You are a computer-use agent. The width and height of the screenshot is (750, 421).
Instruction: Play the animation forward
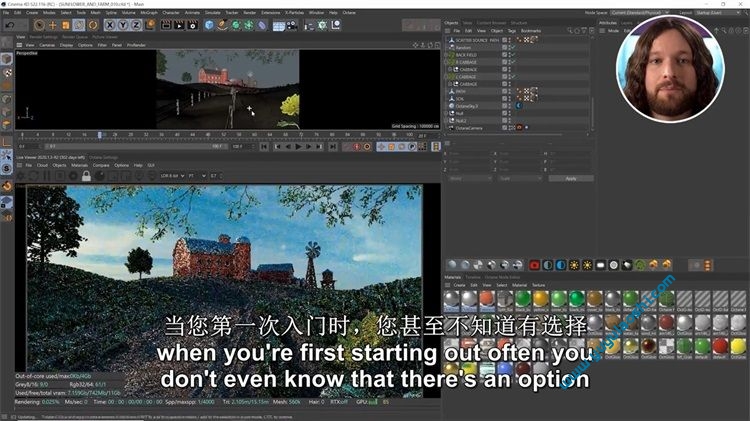(298, 147)
